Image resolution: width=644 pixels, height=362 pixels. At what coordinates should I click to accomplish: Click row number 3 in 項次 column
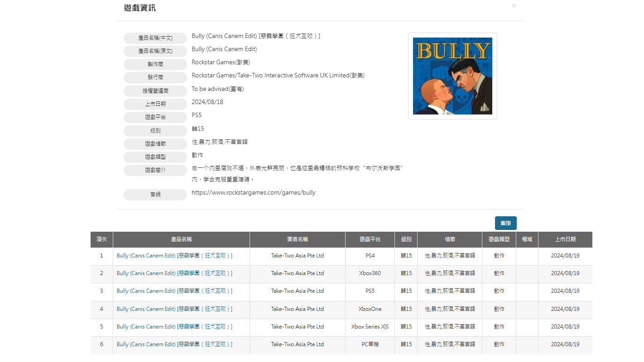(101, 291)
